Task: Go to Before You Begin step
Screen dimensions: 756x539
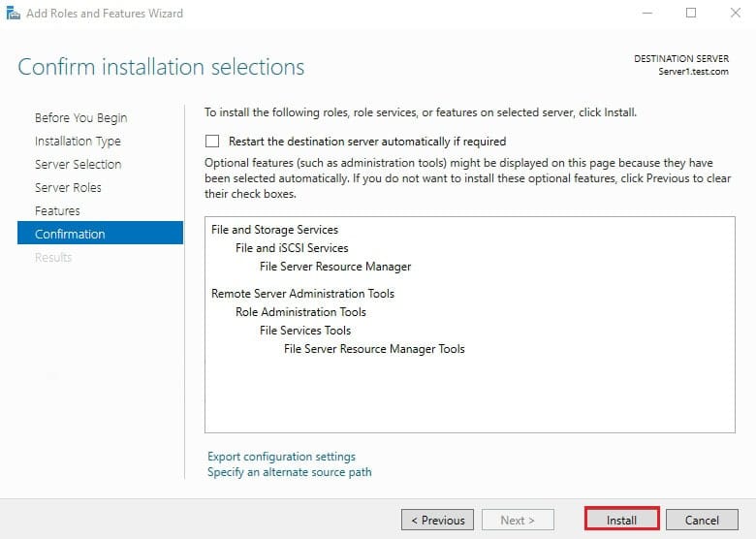Action: pos(81,118)
